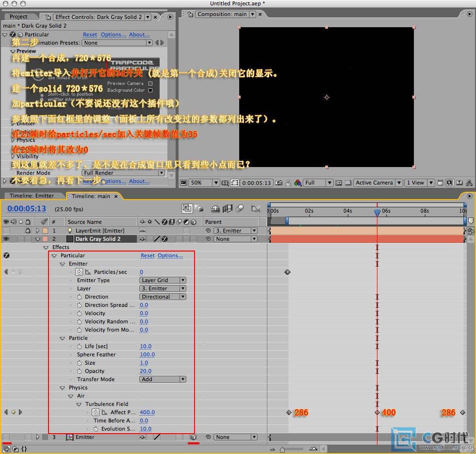Open Graph Editor icon in timeline
The width and height of the screenshot is (476, 454).
tap(256, 208)
